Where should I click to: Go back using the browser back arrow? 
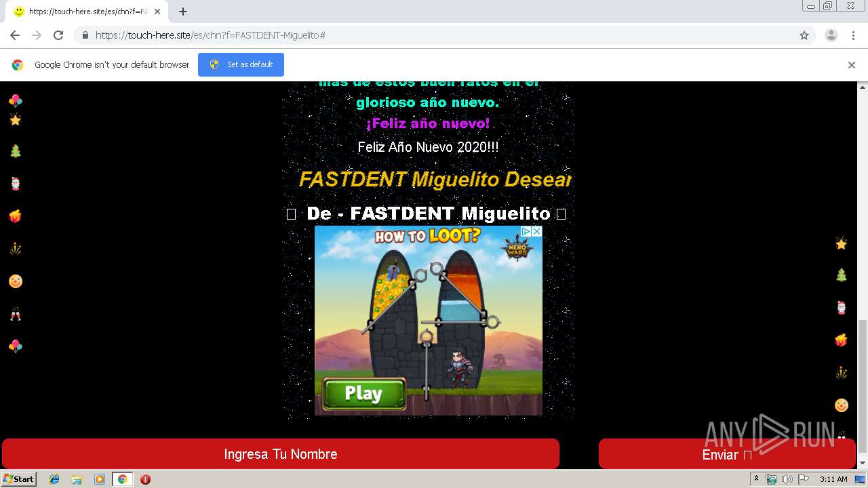tap(15, 35)
